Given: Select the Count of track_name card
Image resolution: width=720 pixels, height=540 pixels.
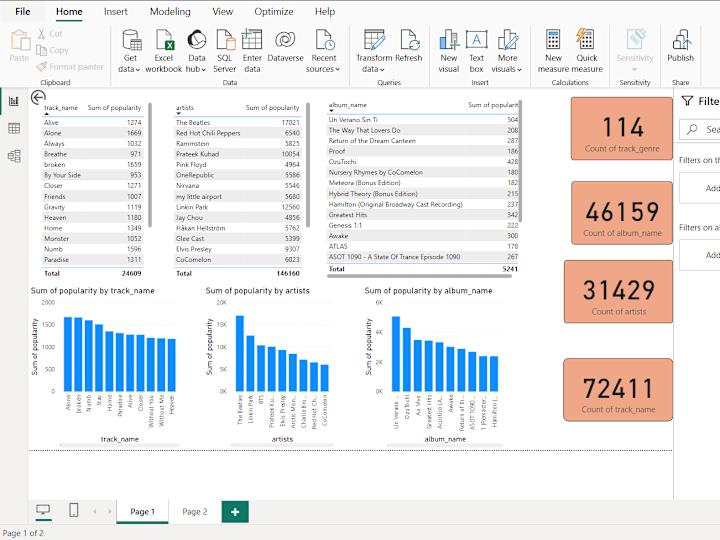Looking at the screenshot, I should [x=618, y=389].
